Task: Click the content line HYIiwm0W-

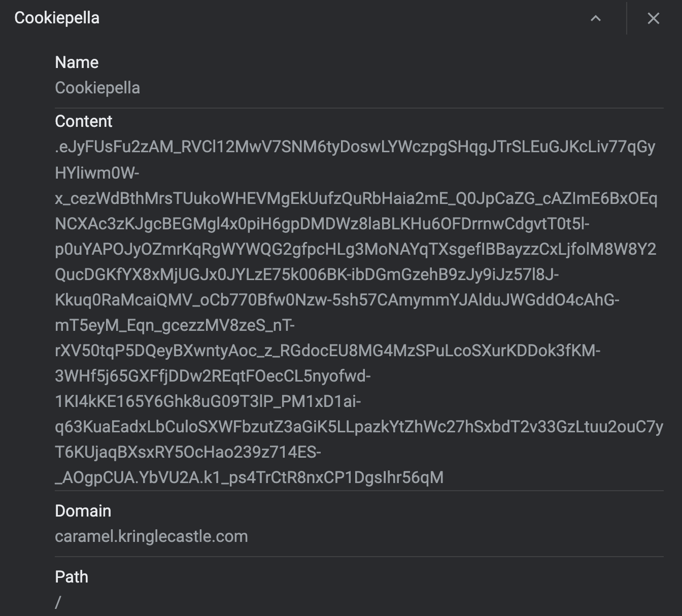Action: pyautogui.click(x=97, y=173)
